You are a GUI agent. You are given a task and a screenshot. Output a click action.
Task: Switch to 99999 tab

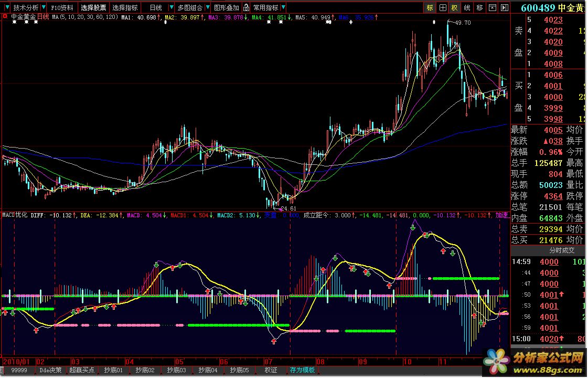point(19,370)
